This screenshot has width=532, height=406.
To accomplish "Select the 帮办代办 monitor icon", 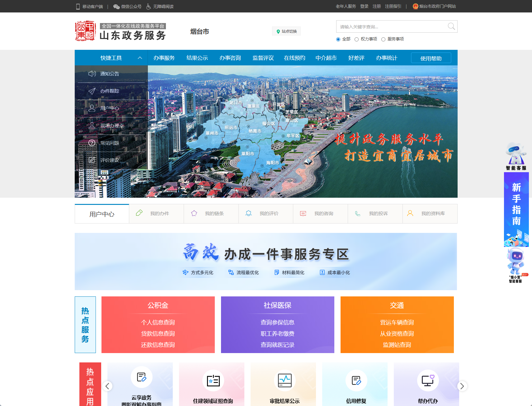I will point(427,380).
